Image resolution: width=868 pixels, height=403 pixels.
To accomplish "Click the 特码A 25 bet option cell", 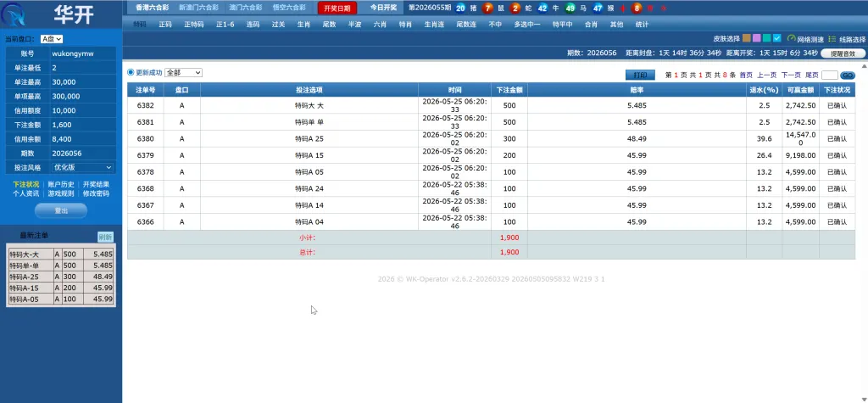I will pyautogui.click(x=309, y=138).
